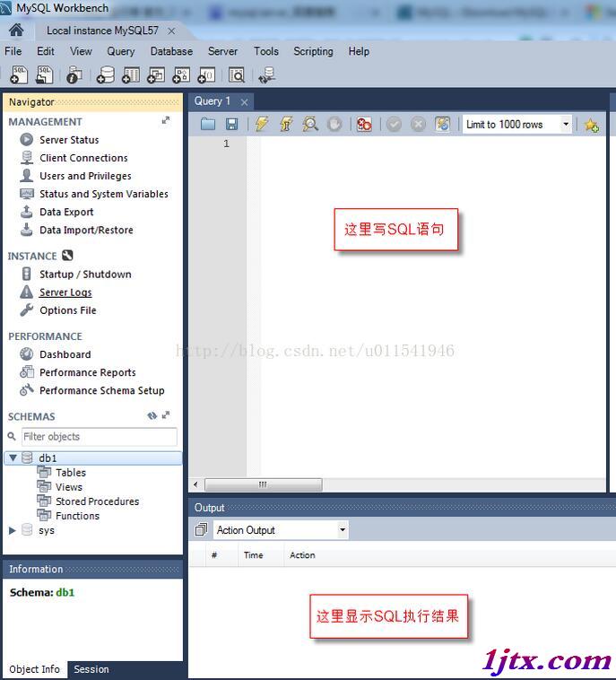Open the Server menu
Image resolution: width=616 pixels, height=680 pixels.
point(222,51)
